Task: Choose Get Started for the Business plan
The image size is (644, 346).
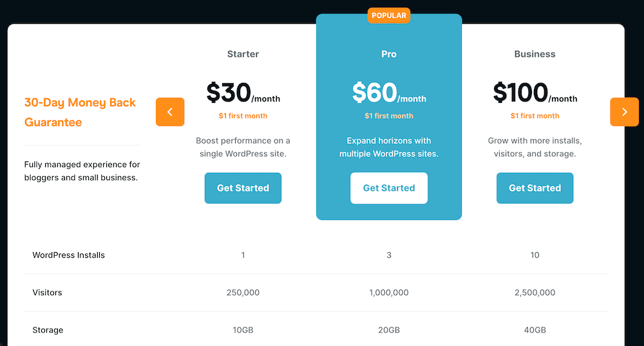Action: click(535, 188)
